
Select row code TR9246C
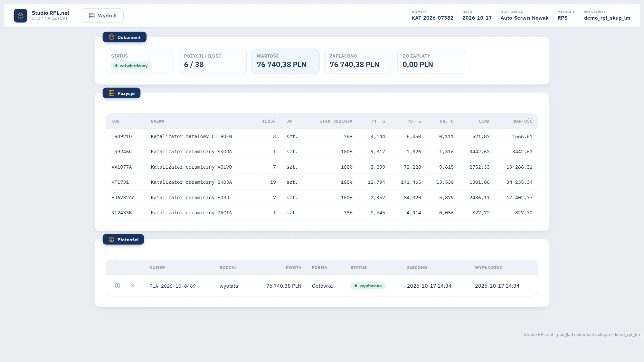point(121,152)
